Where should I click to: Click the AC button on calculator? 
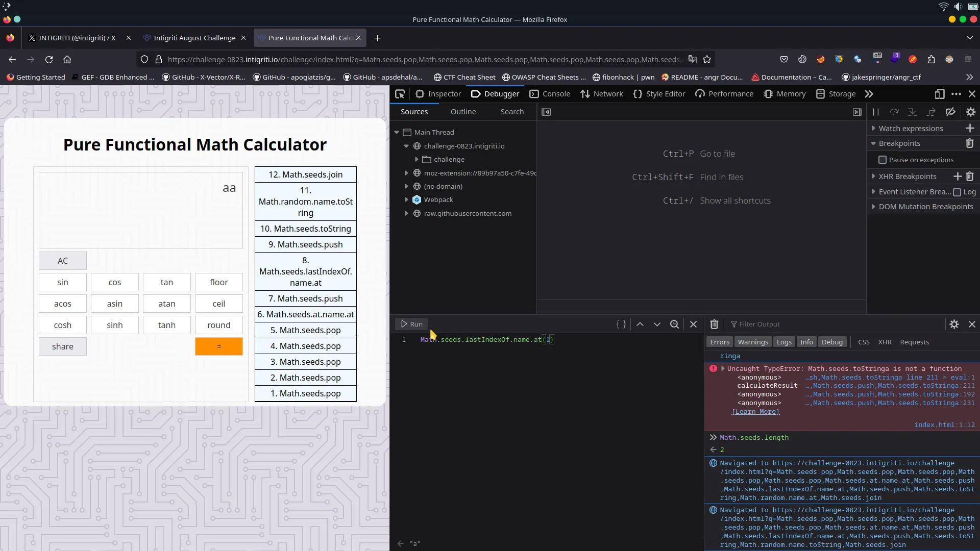(x=63, y=260)
